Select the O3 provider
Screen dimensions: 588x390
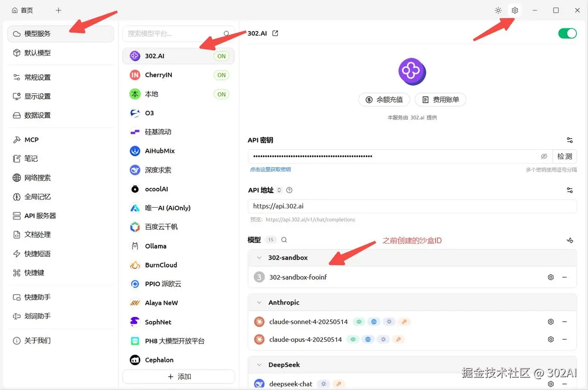pos(179,113)
